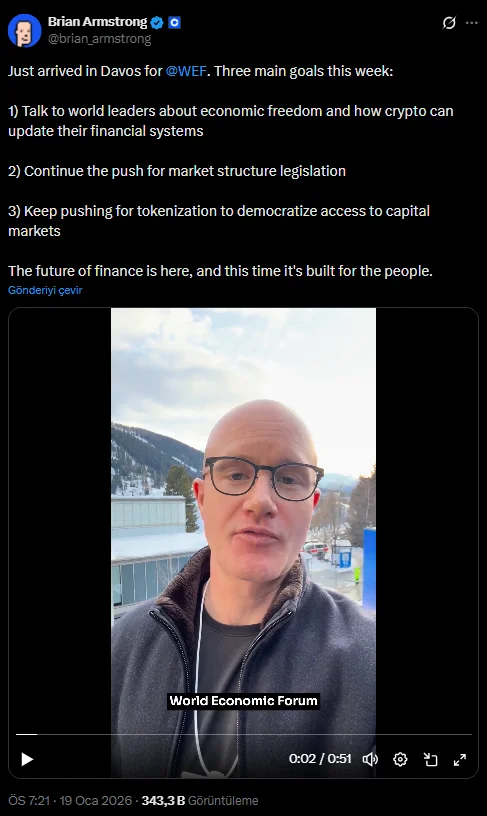The image size is (487, 816).
Task: Play the video with the play button
Action: coord(27,759)
